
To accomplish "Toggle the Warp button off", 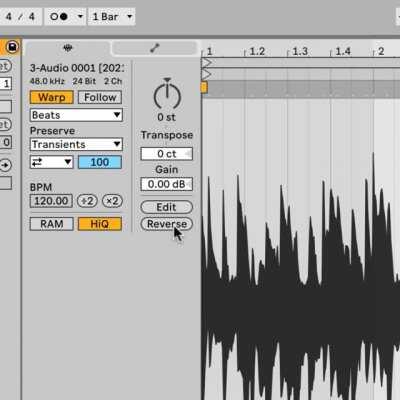I will click(52, 97).
